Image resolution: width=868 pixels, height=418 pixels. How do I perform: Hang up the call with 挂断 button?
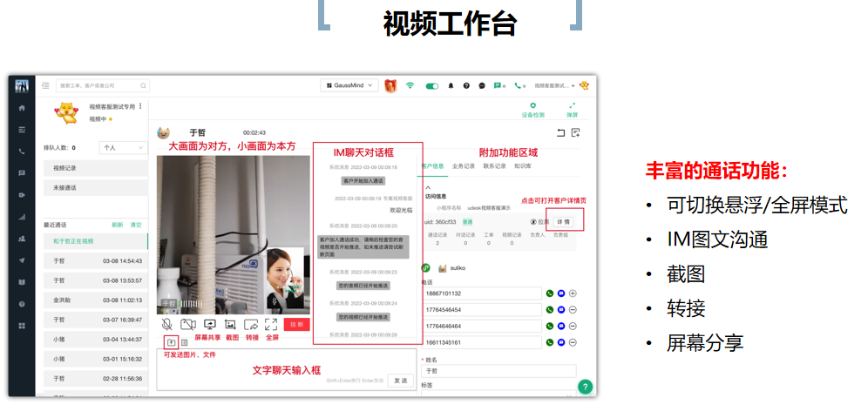[296, 324]
